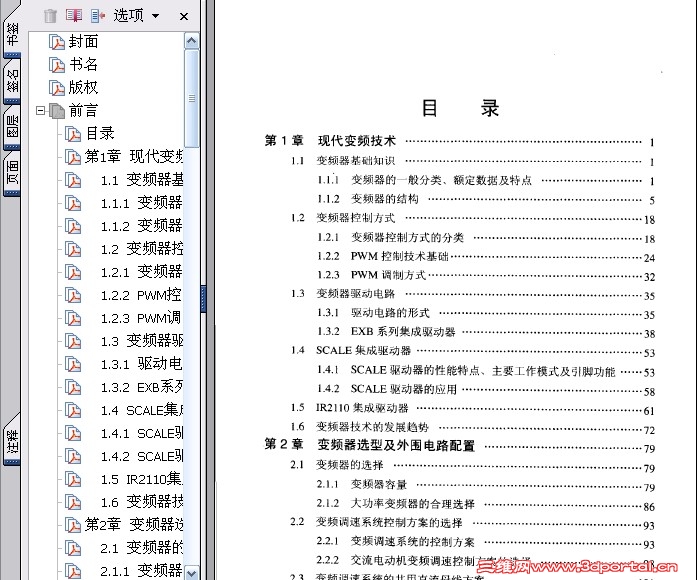The image size is (697, 580).
Task: Open the 选项 options dropdown
Action: pos(136,16)
